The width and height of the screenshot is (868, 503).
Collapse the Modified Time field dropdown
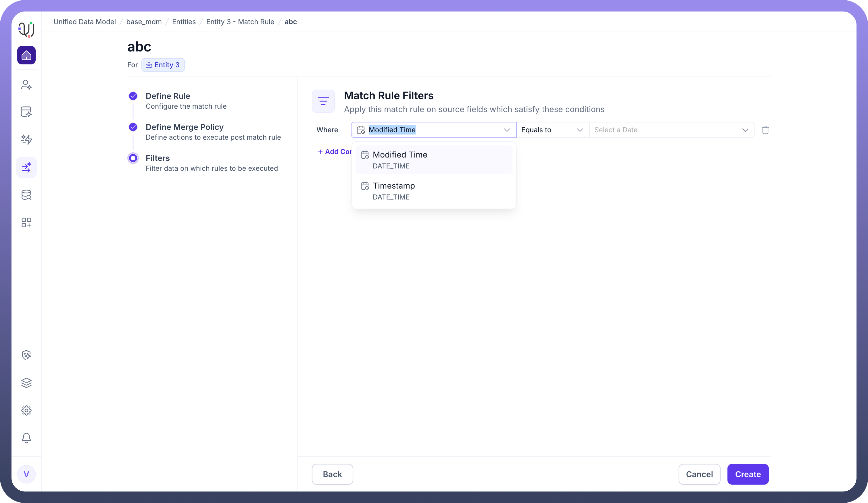tap(507, 130)
